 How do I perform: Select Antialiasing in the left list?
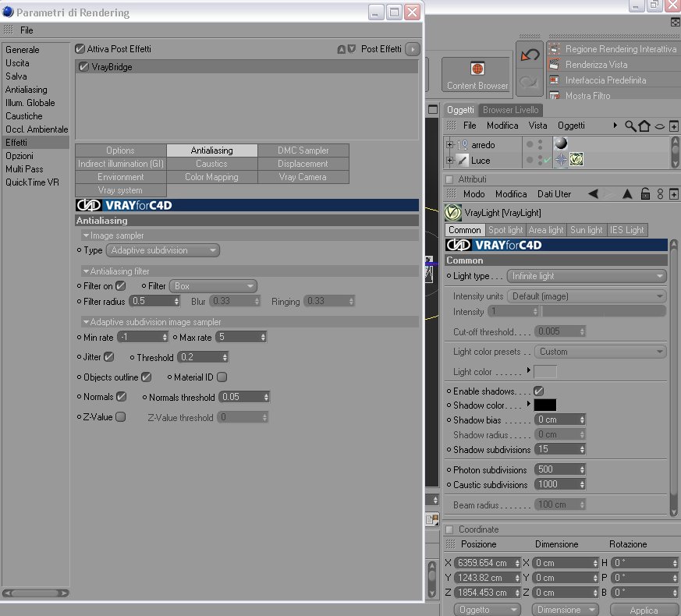[x=27, y=90]
